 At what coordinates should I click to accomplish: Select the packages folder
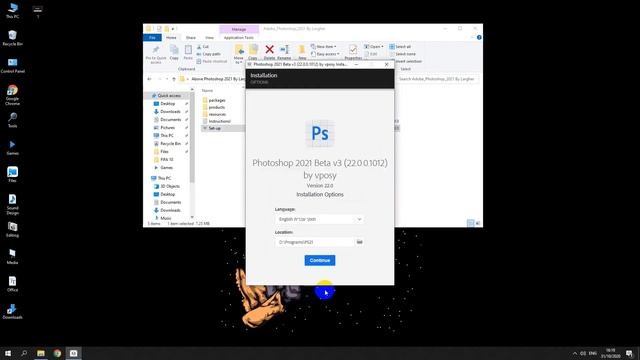pyautogui.click(x=214, y=100)
